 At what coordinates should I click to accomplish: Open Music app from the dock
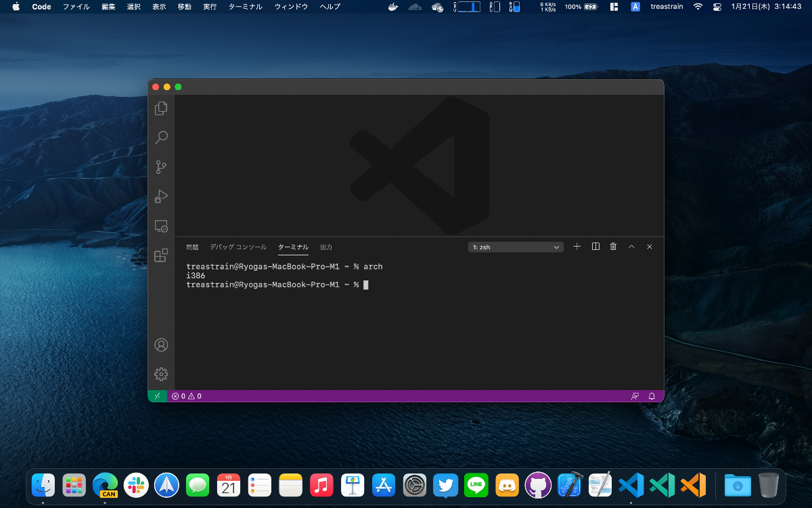coord(321,484)
